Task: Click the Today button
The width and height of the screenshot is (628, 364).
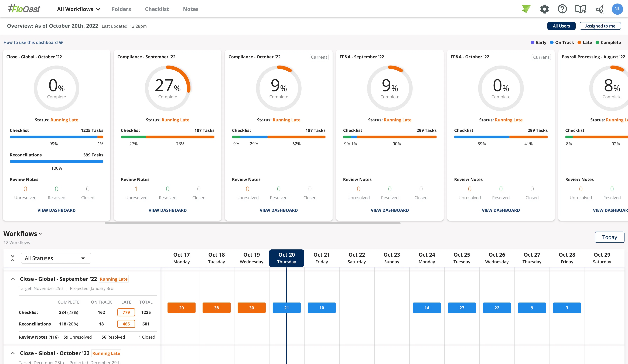Action: tap(609, 237)
